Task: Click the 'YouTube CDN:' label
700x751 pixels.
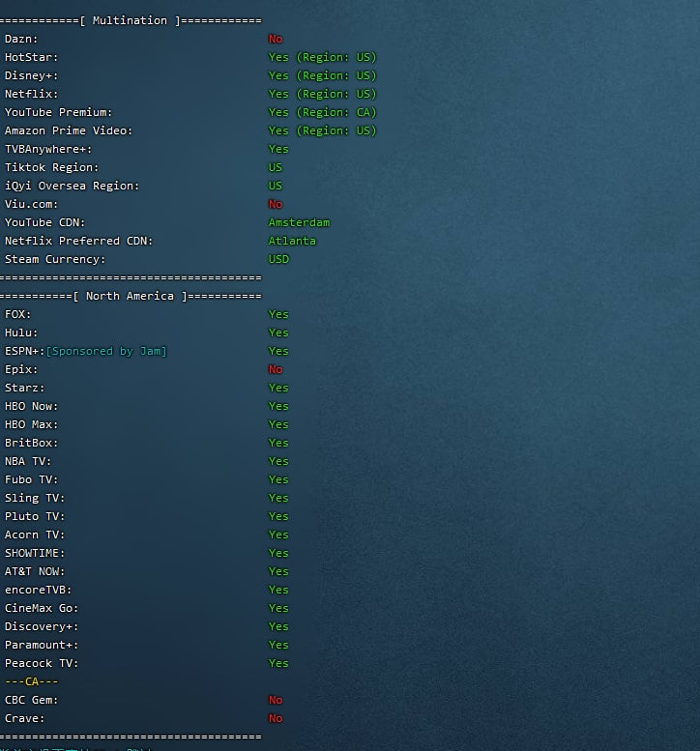Action: click(x=44, y=222)
